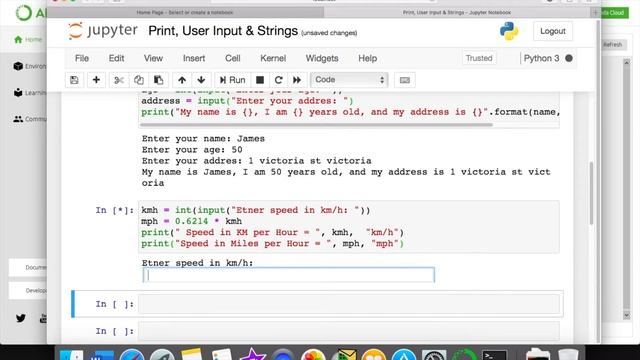Screen dimensions: 640x360
Task: Click the Jupyter logo
Action: pyautogui.click(x=103, y=31)
